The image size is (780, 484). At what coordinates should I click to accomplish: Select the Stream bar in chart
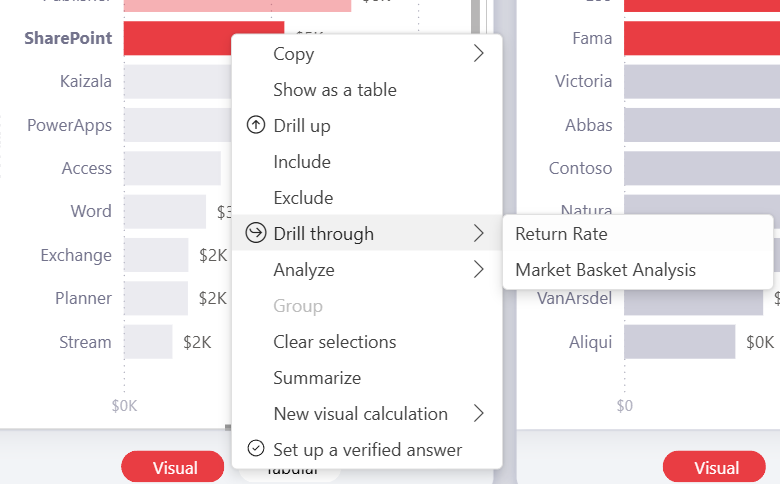pyautogui.click(x=148, y=342)
